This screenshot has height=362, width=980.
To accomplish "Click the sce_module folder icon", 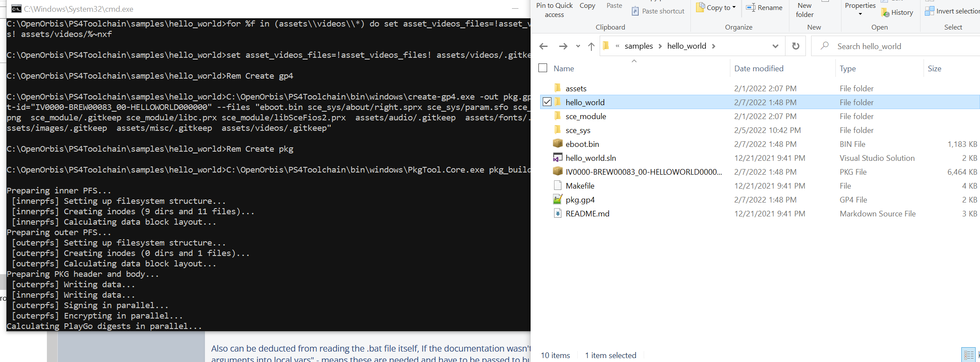I will (x=558, y=116).
